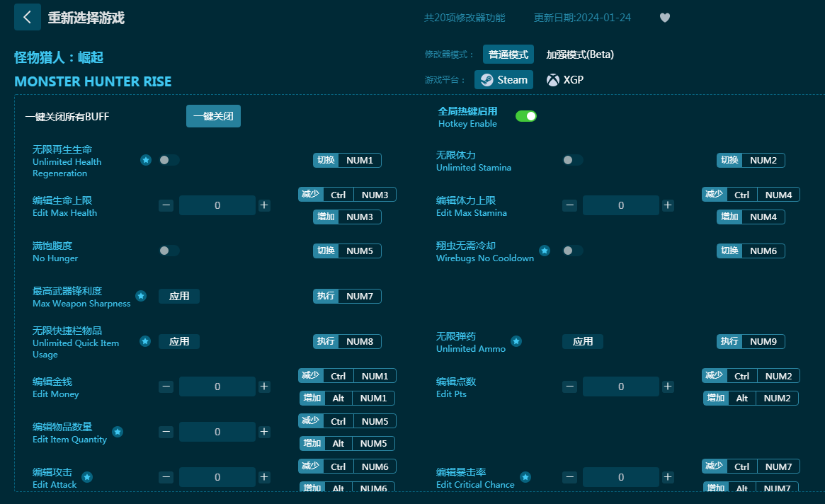Click Alt NUM2 increase hotkey for Pts

pyautogui.click(x=751, y=399)
